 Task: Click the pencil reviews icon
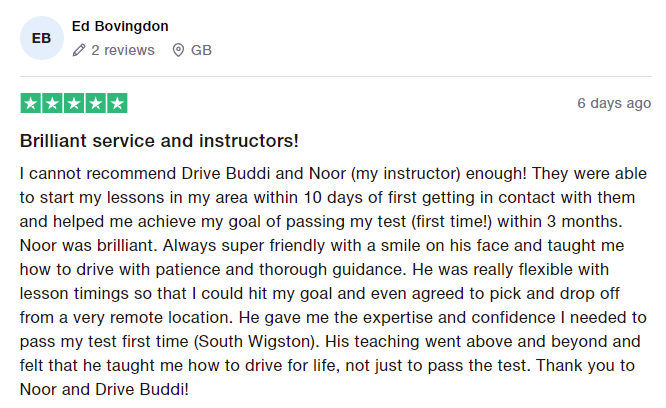click(79, 50)
